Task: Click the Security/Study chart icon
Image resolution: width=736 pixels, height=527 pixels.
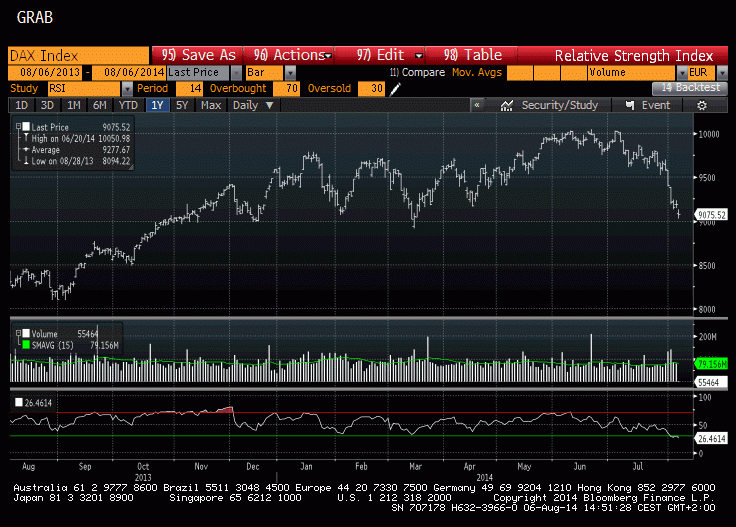Action: click(x=506, y=106)
